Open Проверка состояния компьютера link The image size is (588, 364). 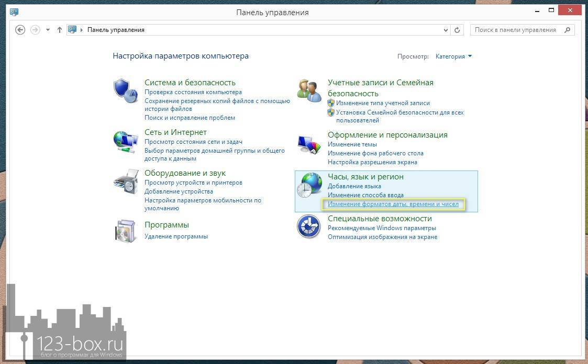(x=193, y=92)
